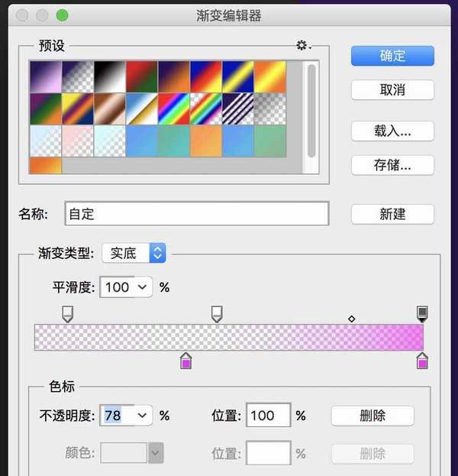Select the full spectrum gradient preset
Screen dimensions: 458x476
click(174, 109)
